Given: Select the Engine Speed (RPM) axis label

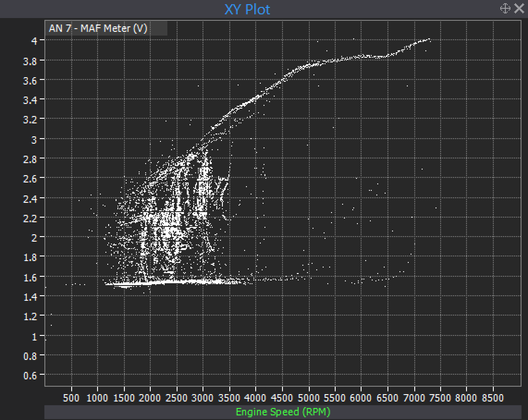Looking at the screenshot, I should [283, 412].
